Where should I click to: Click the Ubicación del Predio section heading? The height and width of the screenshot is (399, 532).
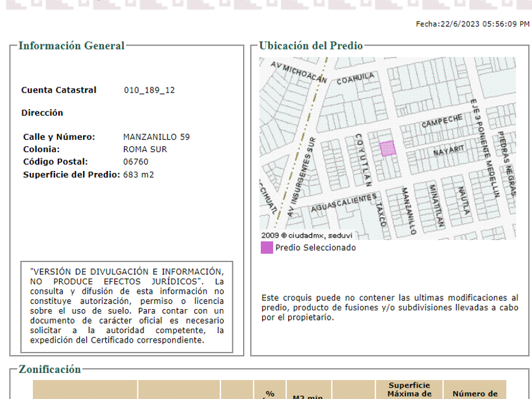click(311, 46)
